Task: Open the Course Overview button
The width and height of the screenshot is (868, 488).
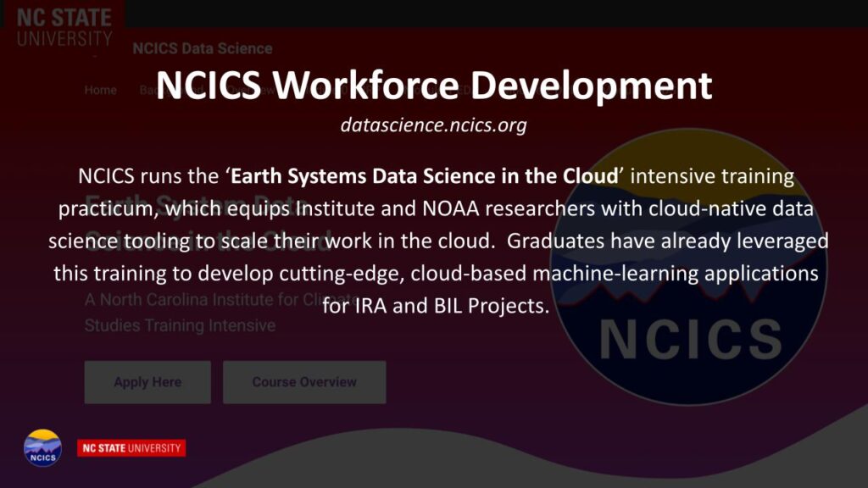Action: (304, 382)
